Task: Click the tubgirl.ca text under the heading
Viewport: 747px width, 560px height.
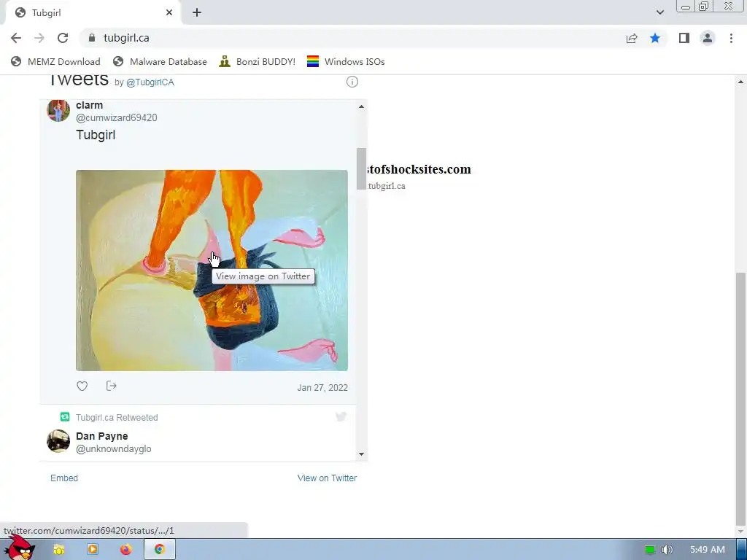Action: click(387, 186)
